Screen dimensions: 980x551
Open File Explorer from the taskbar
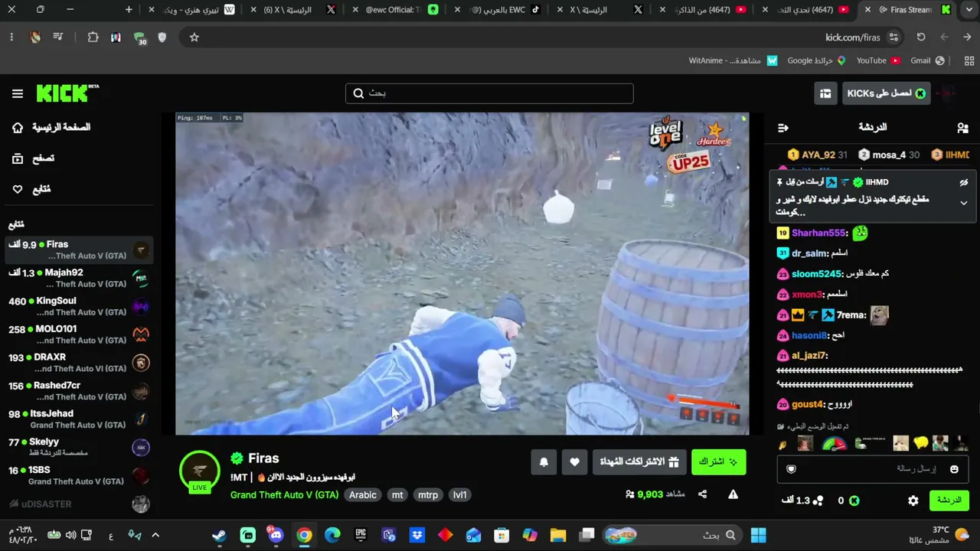558,535
